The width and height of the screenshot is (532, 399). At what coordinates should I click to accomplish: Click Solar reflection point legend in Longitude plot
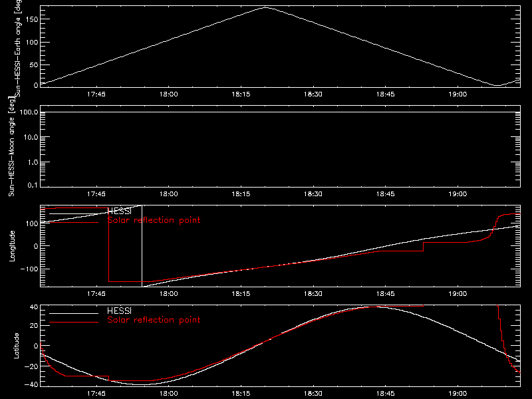pyautogui.click(x=154, y=220)
